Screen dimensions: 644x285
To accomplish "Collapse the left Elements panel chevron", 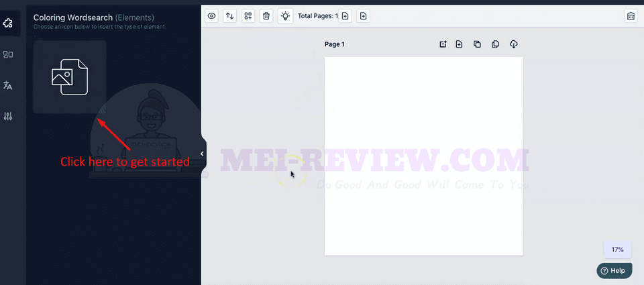I will click(x=202, y=154).
